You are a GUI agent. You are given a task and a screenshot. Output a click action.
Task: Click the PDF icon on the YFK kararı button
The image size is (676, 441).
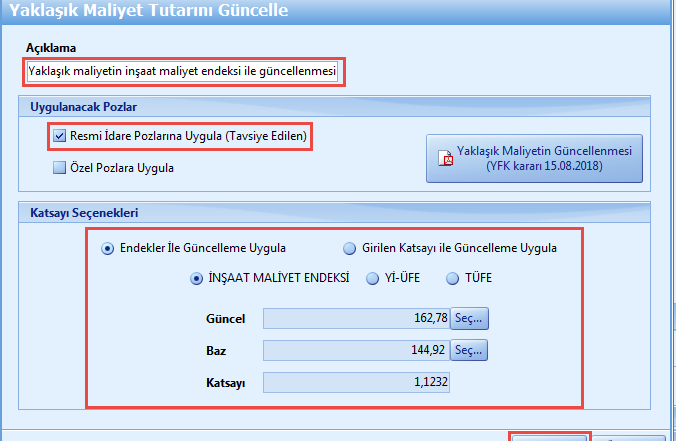click(448, 159)
